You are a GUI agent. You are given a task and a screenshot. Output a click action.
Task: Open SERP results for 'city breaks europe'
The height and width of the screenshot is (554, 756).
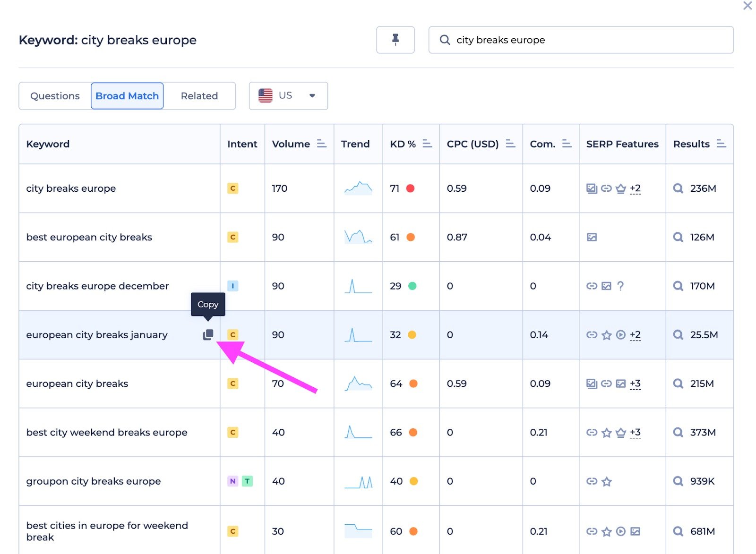pos(678,188)
